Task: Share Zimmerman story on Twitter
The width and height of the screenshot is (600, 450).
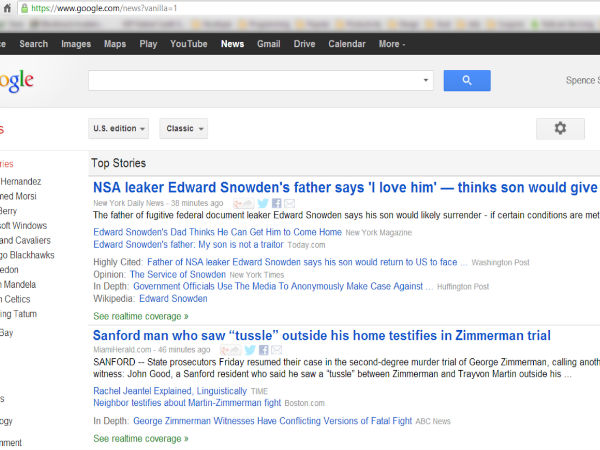Action: [250, 350]
